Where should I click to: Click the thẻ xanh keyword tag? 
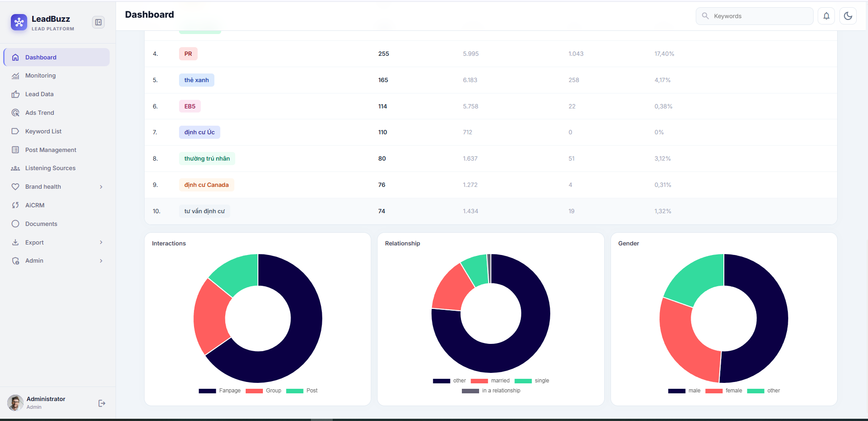(197, 80)
